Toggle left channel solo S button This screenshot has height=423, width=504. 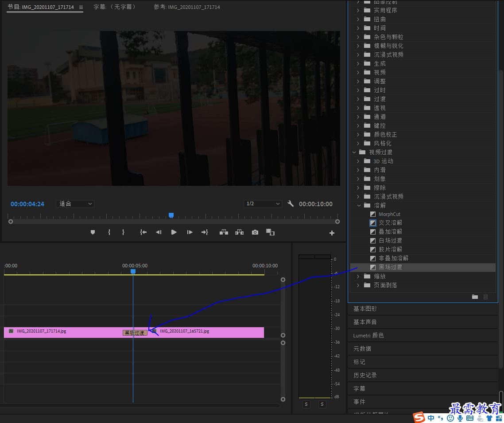click(x=306, y=404)
